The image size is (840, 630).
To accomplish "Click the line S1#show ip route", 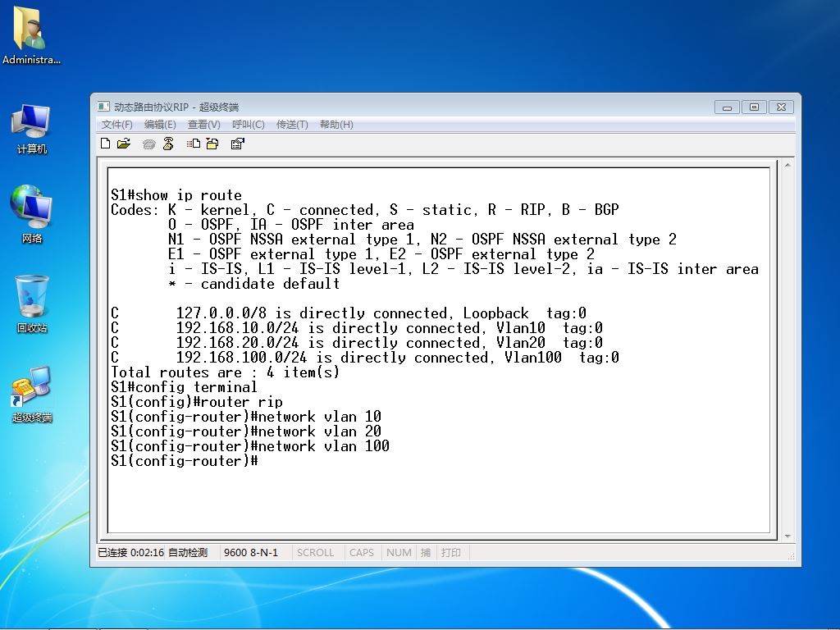I will [x=176, y=195].
